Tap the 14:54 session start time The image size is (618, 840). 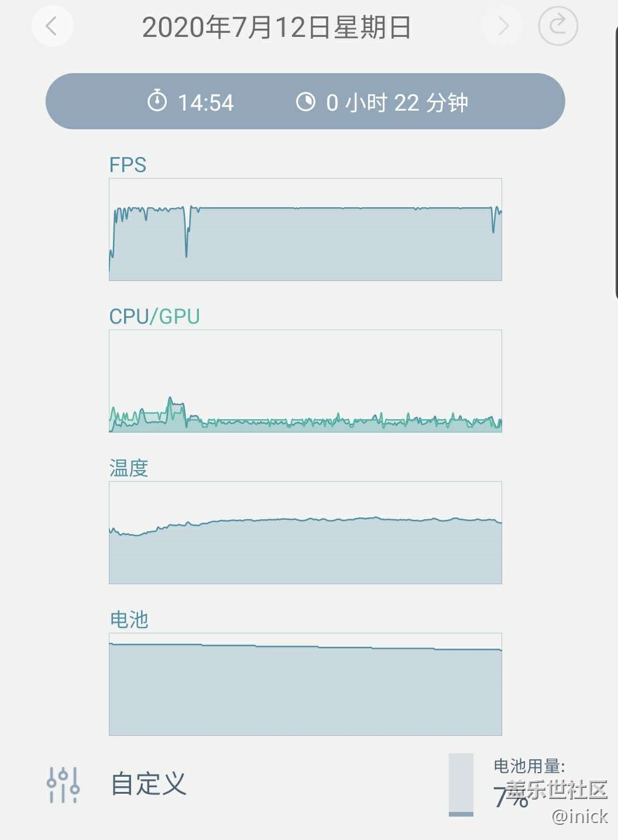(205, 103)
